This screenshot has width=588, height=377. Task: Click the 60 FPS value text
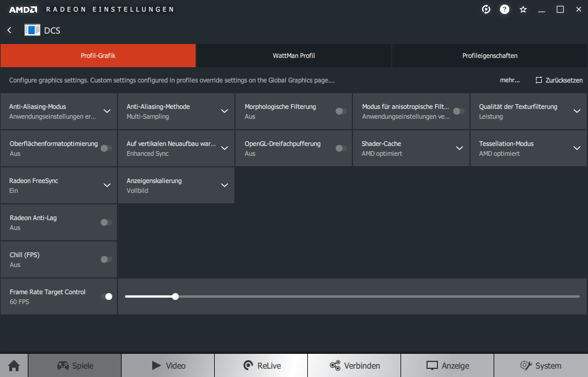click(x=20, y=302)
